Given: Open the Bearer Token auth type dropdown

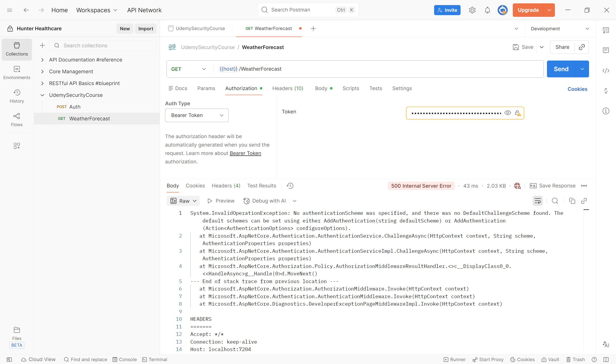Looking at the screenshot, I should point(197,115).
